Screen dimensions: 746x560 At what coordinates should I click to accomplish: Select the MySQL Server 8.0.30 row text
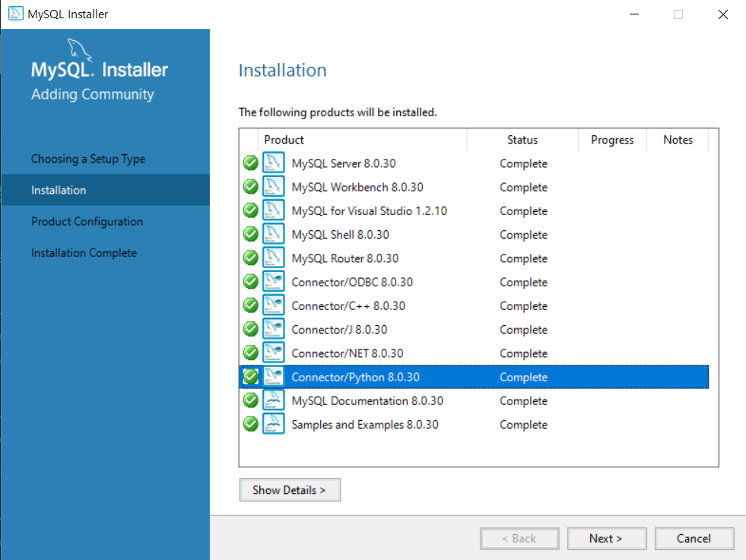(x=344, y=163)
